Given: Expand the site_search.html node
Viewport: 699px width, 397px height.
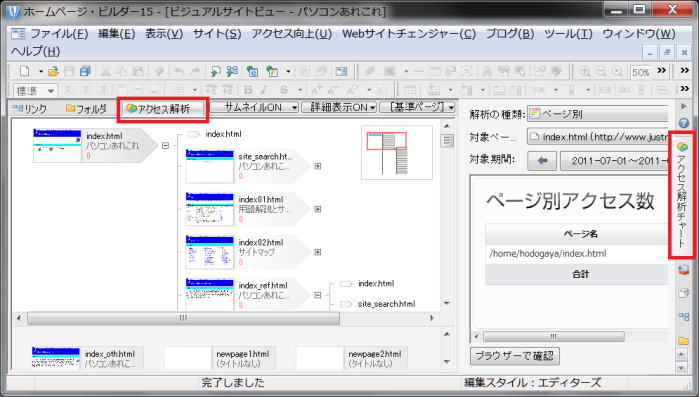Looking at the screenshot, I should (318, 166).
